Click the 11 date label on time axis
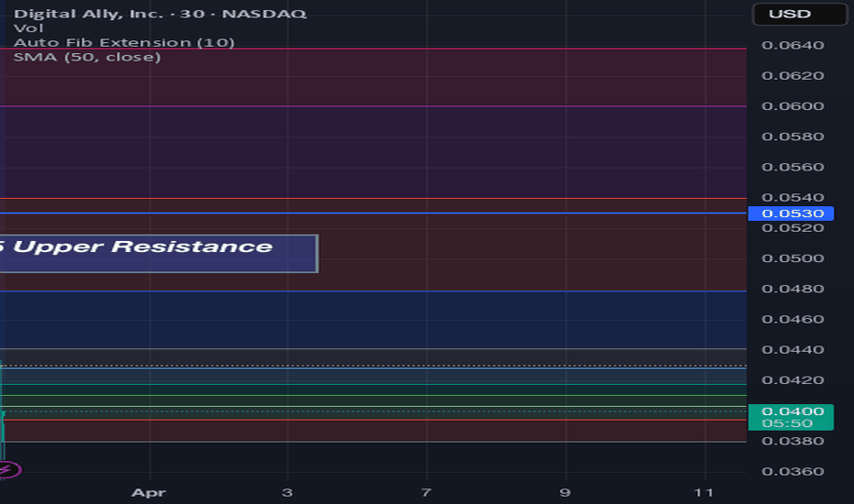The image size is (854, 504). tap(704, 493)
